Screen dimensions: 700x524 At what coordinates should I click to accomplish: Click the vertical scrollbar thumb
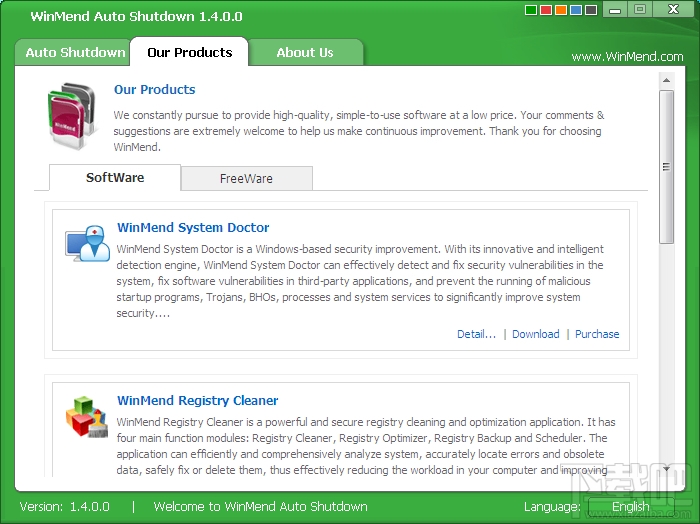coord(667,167)
